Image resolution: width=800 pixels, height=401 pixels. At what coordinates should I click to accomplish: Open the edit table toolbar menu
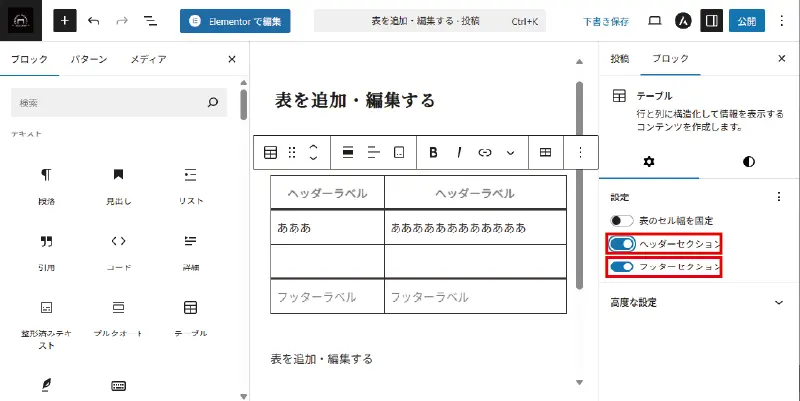coord(545,152)
